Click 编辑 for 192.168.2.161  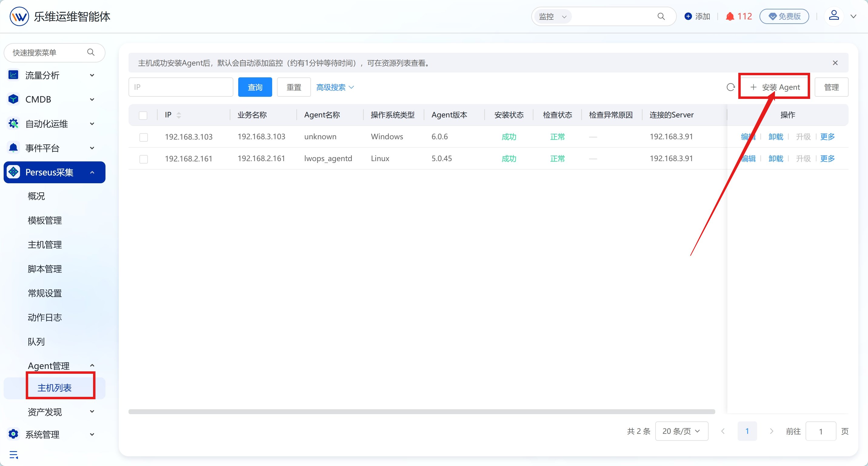click(748, 158)
